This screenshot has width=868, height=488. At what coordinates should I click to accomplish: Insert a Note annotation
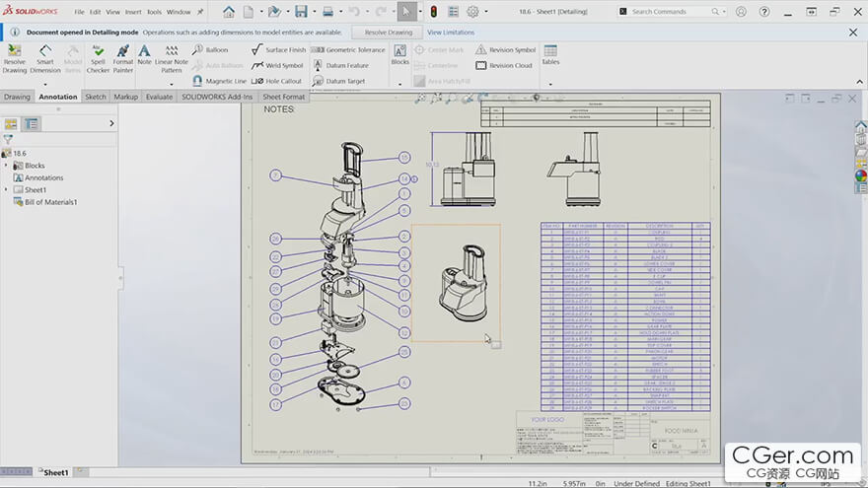tap(144, 55)
